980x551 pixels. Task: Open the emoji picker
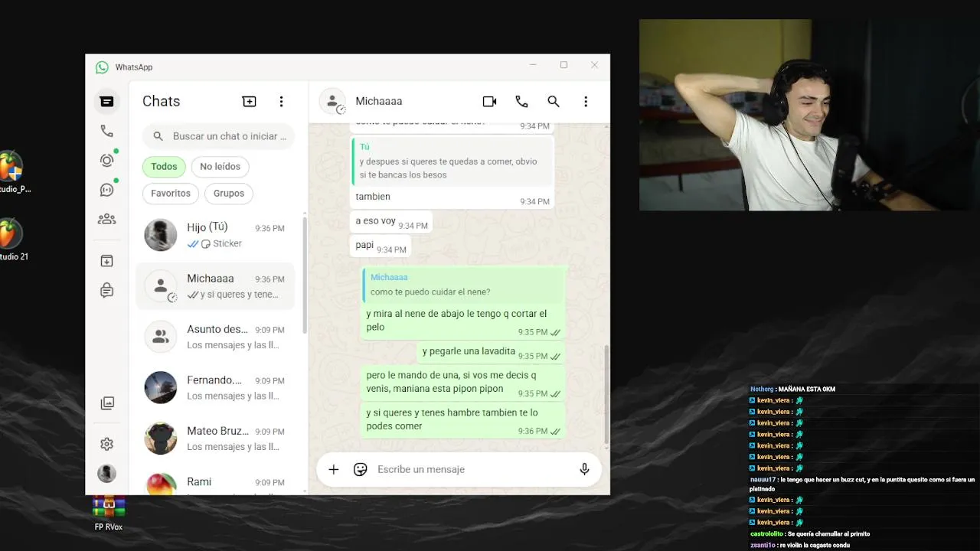point(361,469)
